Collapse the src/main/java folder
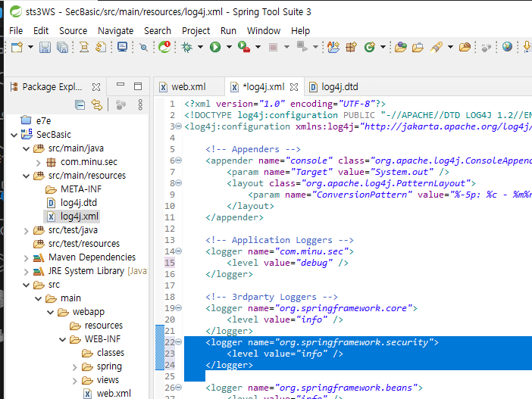This screenshot has width=532, height=399. pos(26,148)
